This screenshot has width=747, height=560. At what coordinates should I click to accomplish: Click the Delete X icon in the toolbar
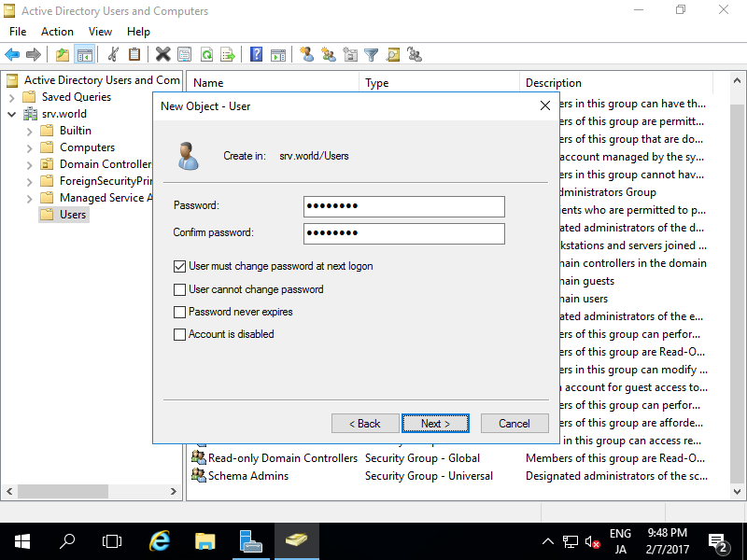(x=162, y=55)
